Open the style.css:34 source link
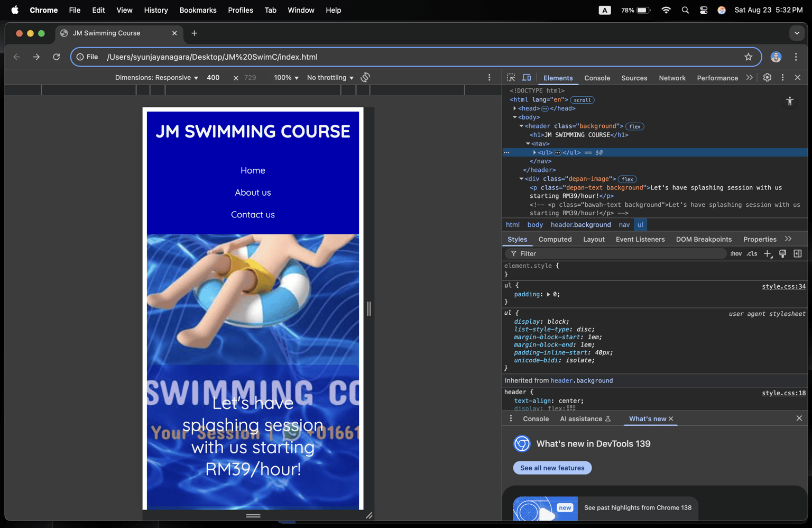Screen dimensions: 812x528 [x=783, y=286]
